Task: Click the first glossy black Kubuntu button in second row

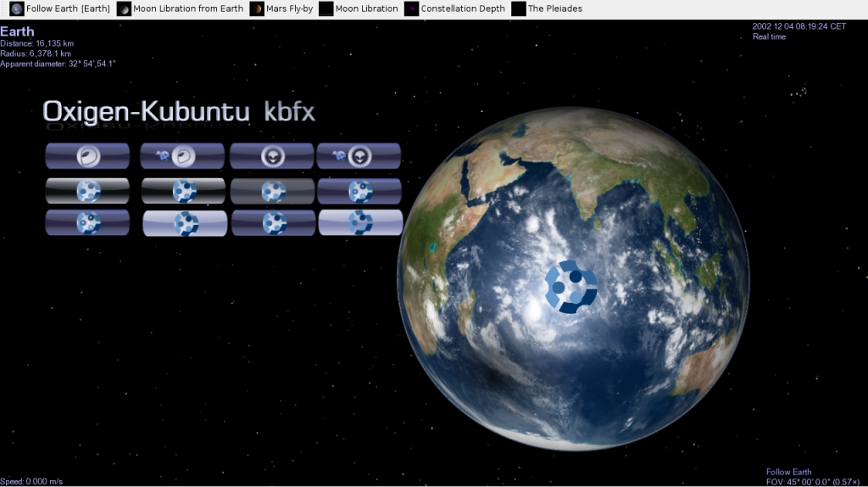Action: [x=87, y=191]
